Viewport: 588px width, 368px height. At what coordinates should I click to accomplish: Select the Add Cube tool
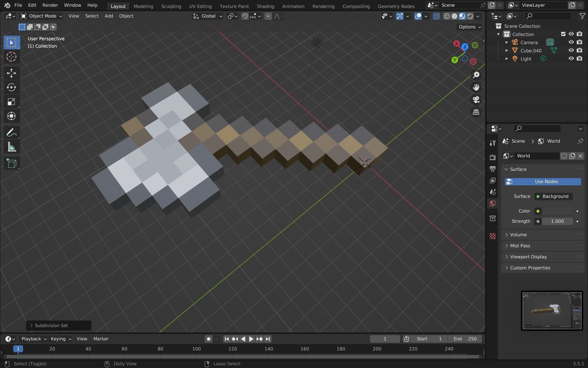tap(11, 163)
